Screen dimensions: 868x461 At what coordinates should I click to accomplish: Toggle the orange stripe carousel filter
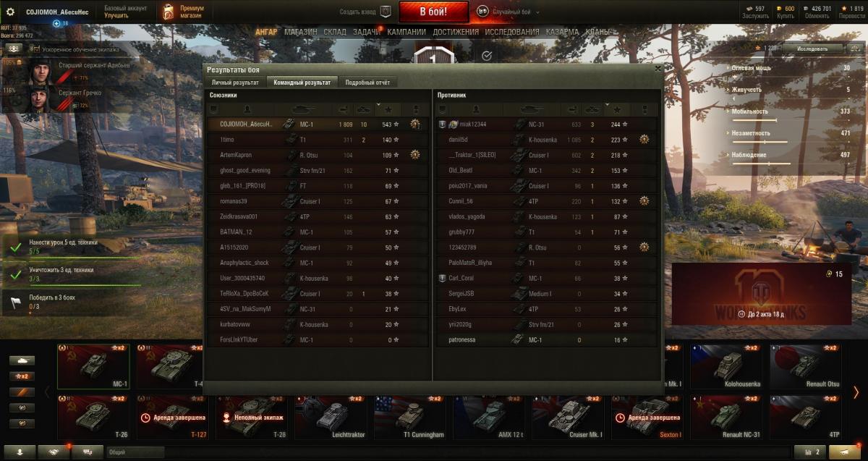pos(22,392)
